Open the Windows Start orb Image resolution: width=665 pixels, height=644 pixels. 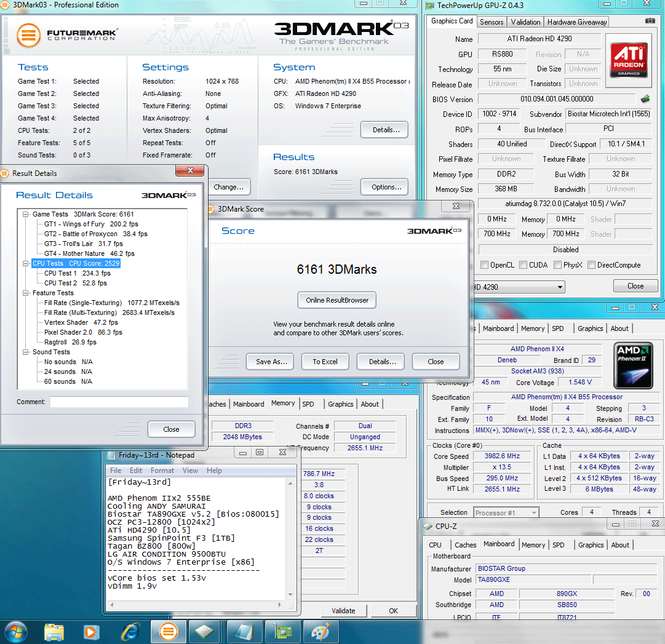click(16, 632)
